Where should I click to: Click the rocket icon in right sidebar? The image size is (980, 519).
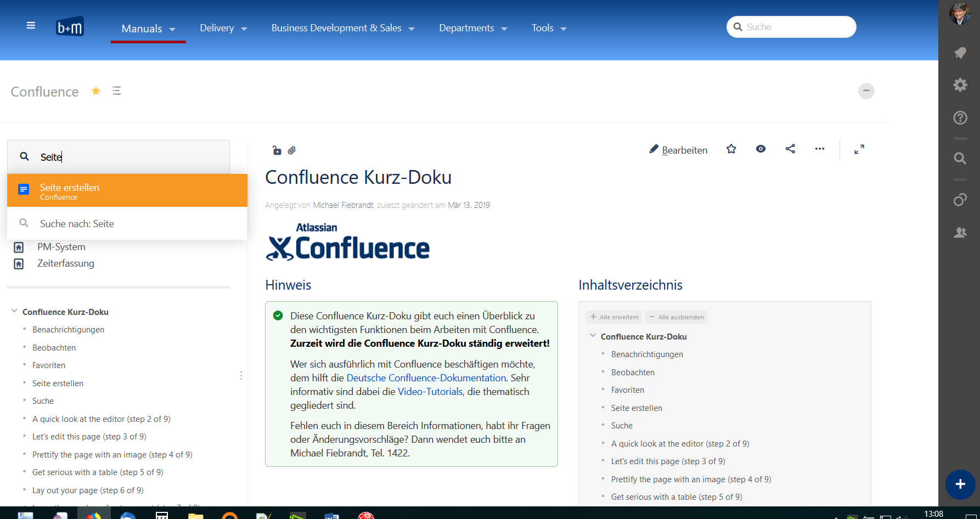point(960,53)
